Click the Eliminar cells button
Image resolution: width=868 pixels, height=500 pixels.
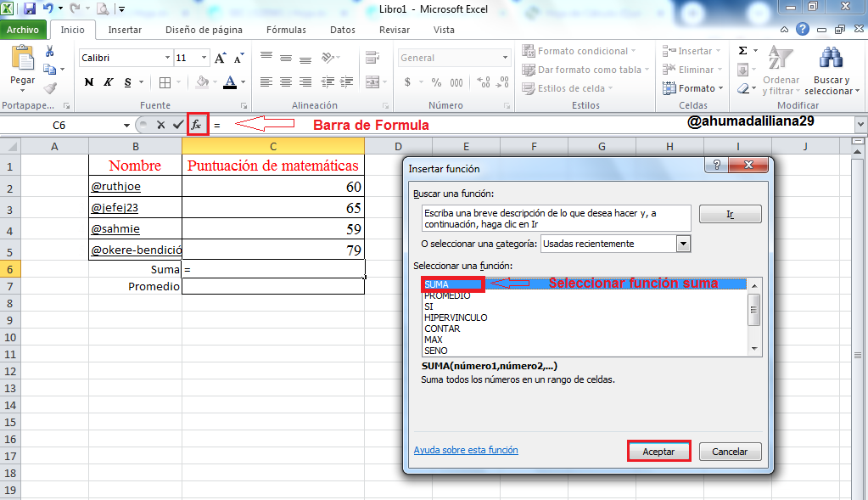[x=692, y=70]
